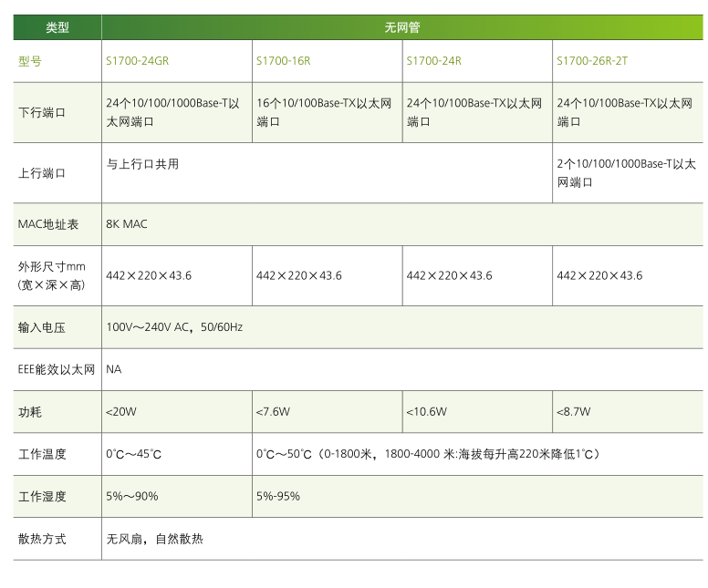Click the 工作湿度 row label
Viewport: 708px width, 588px height.
click(x=42, y=497)
